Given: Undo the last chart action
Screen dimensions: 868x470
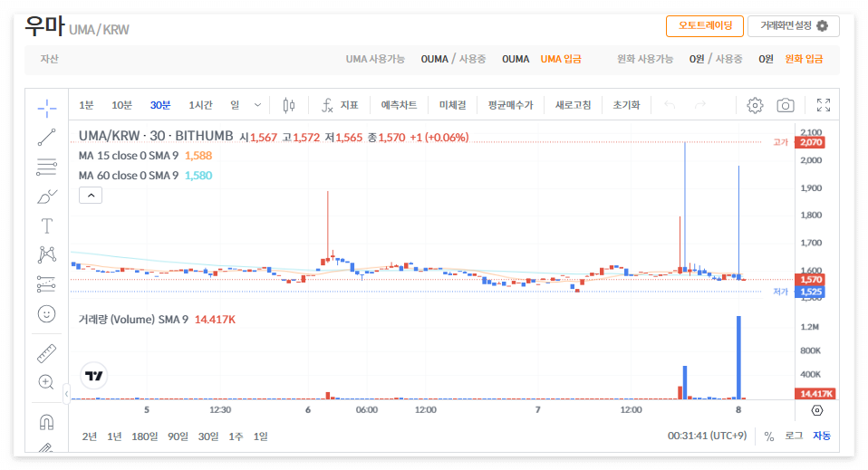Looking at the screenshot, I should (x=670, y=105).
